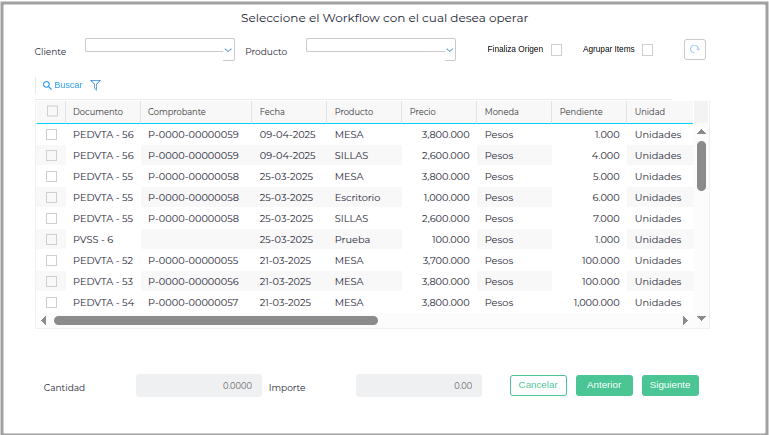The image size is (769, 435).
Task: Select checkbox for the PVSS - 6 row
Action: tap(52, 239)
